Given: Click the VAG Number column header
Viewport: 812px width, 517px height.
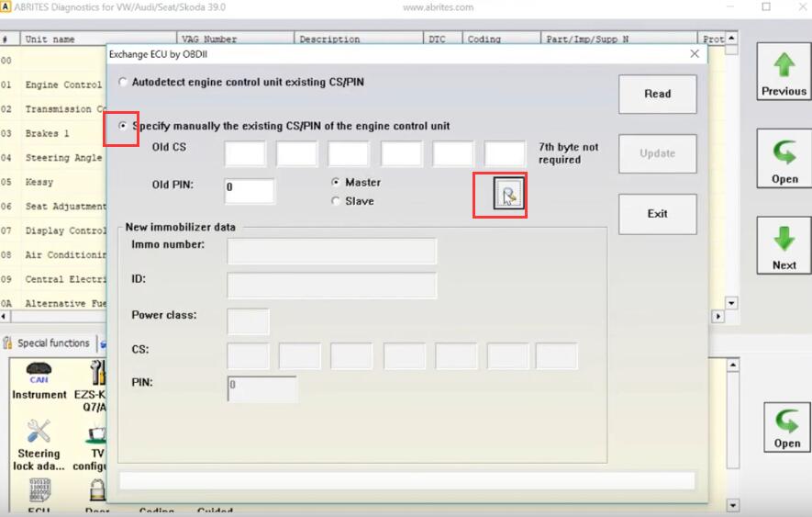Looking at the screenshot, I should [x=236, y=39].
